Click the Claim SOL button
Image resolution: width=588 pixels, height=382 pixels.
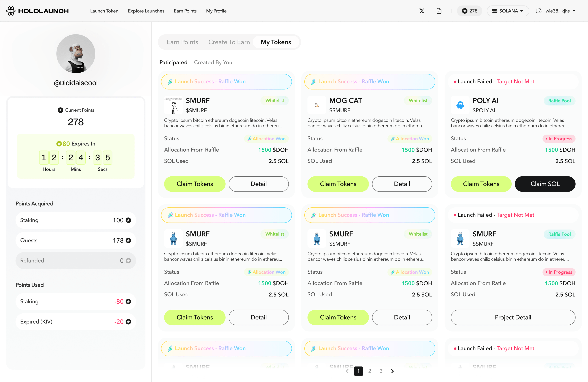click(545, 184)
